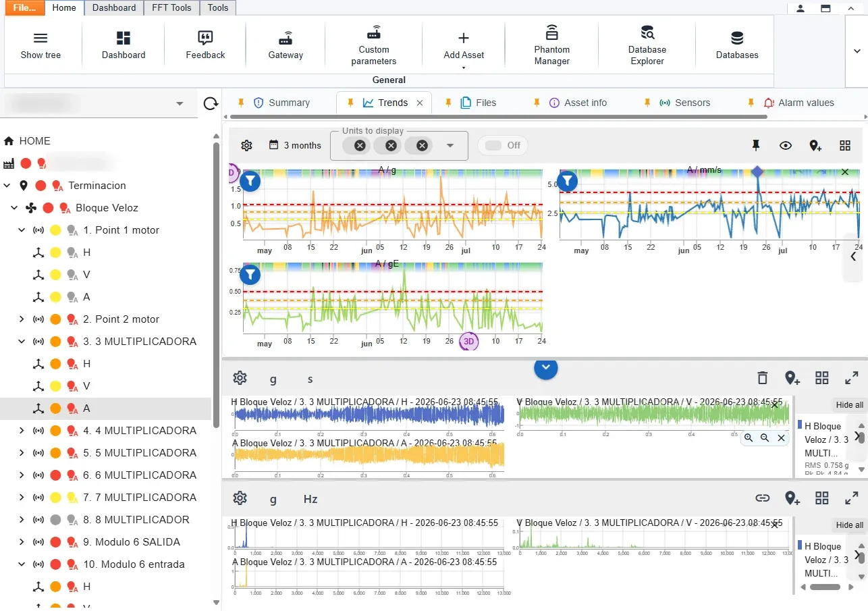
Task: Close the Trends tab
Action: [420, 103]
